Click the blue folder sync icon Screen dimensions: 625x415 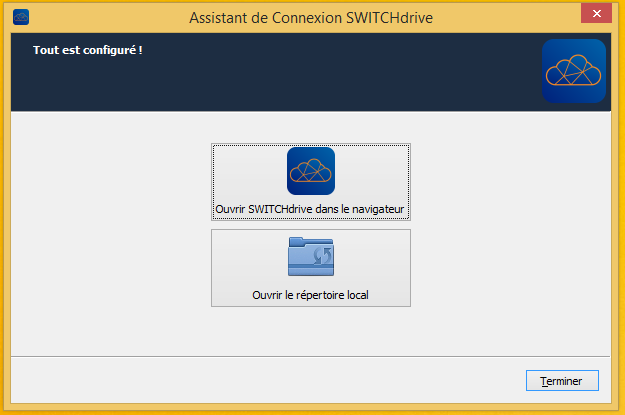[310, 256]
